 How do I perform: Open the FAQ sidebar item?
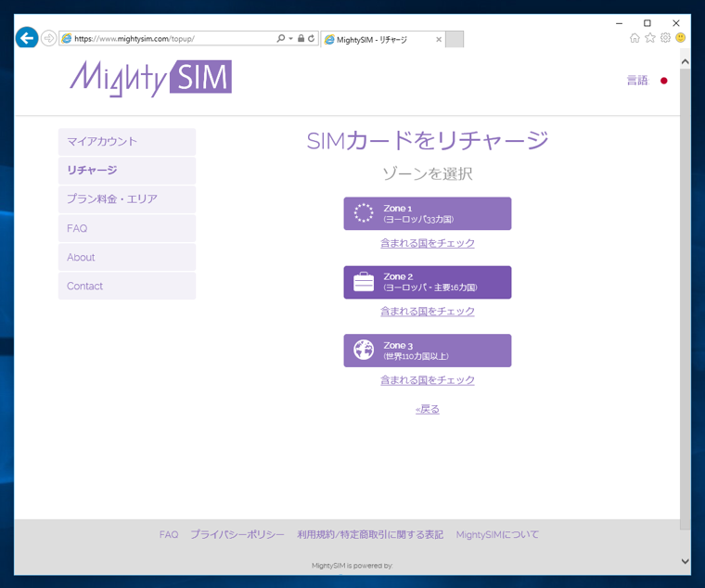tap(127, 228)
